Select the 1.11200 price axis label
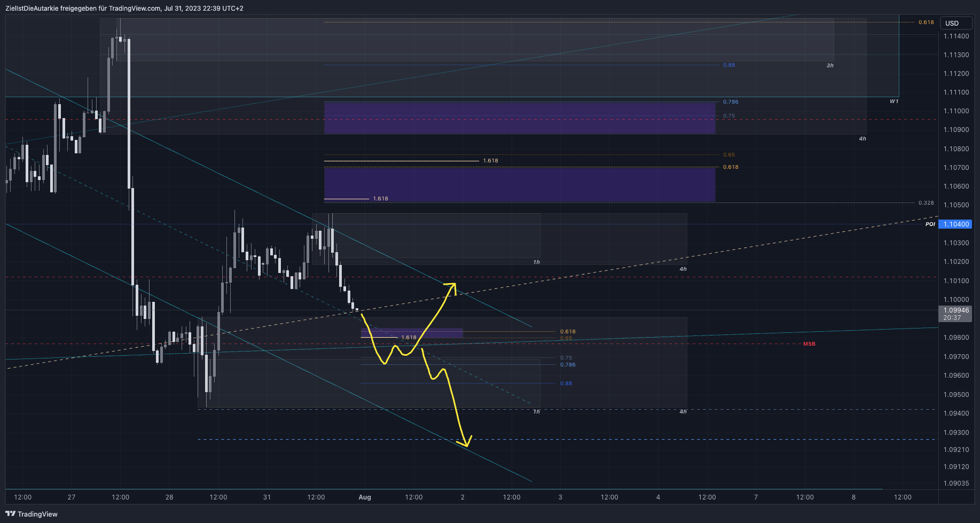The image size is (980, 523). [x=956, y=74]
